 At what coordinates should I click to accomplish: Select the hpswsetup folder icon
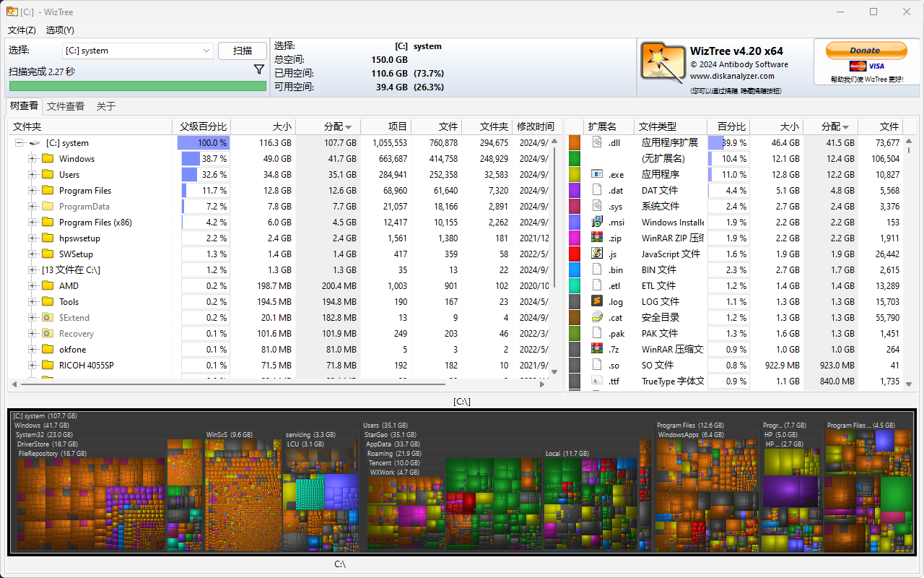tap(48, 238)
